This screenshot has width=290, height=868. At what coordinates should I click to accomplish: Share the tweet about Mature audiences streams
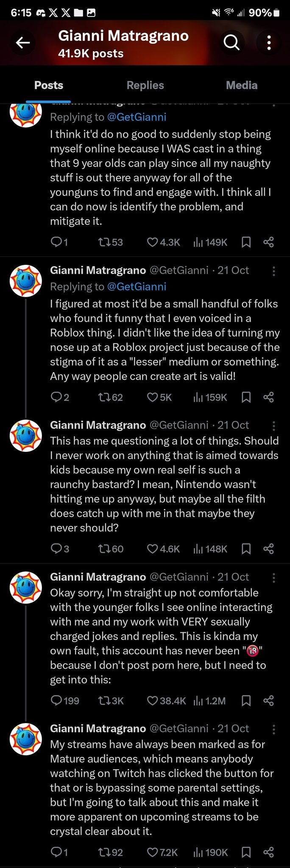[x=268, y=852]
